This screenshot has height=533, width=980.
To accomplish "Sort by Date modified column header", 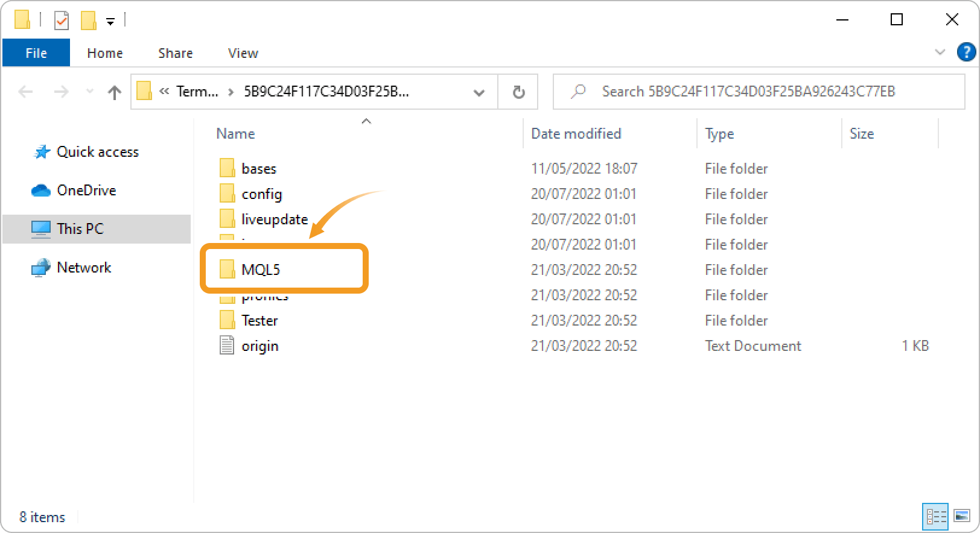I will [x=576, y=134].
